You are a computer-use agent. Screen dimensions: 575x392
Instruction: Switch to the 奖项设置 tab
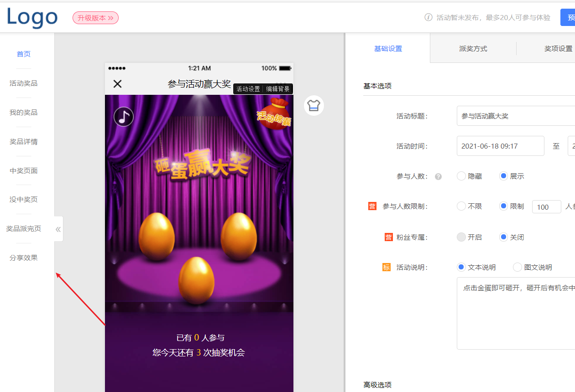tap(559, 48)
